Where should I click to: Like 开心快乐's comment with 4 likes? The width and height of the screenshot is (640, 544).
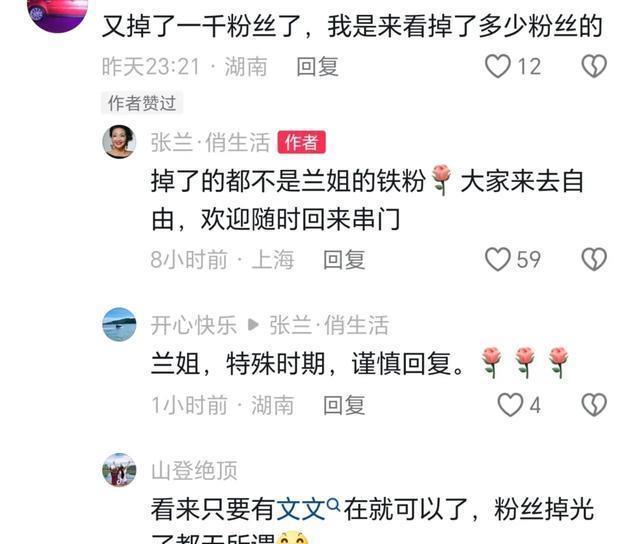pyautogui.click(x=510, y=405)
